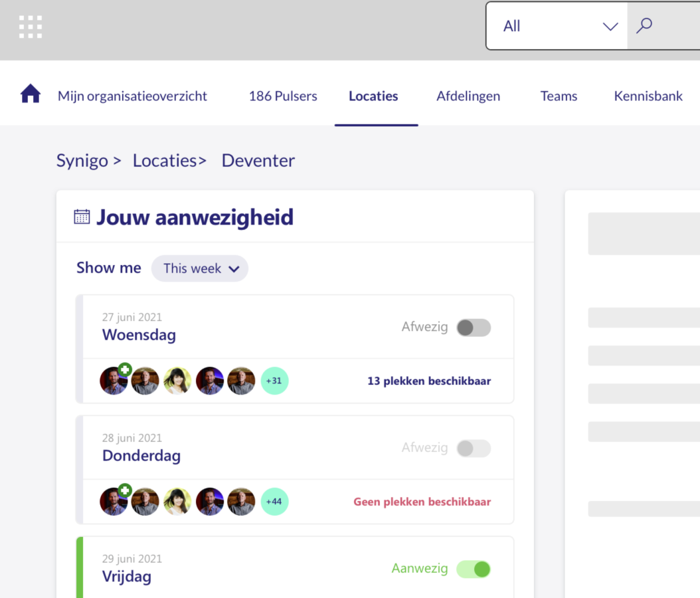This screenshot has height=598, width=700.
Task: Open fourth avatar in Donderdag row
Action: 209,502
